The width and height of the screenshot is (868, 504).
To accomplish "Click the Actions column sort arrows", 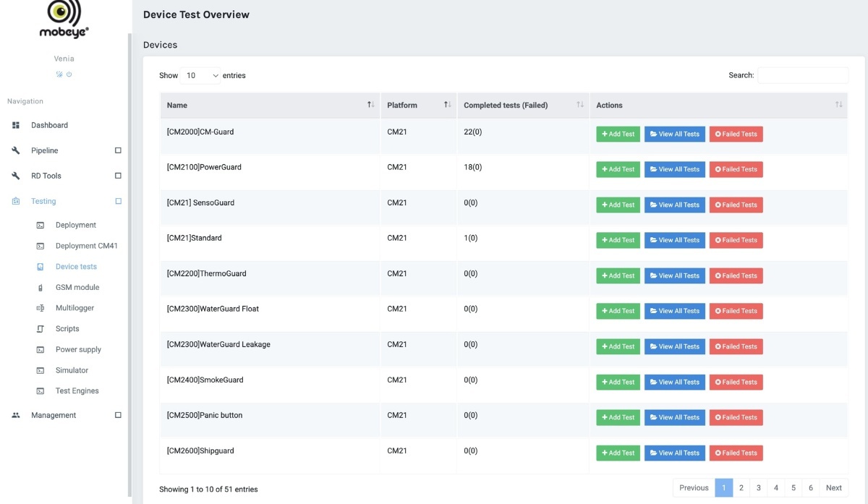I will (x=839, y=105).
